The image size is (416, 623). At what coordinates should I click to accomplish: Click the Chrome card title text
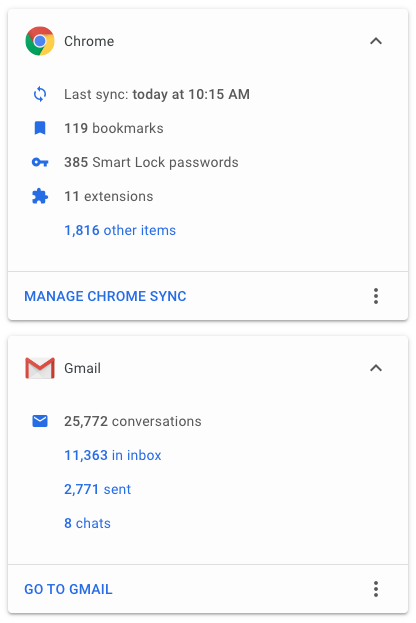point(89,41)
